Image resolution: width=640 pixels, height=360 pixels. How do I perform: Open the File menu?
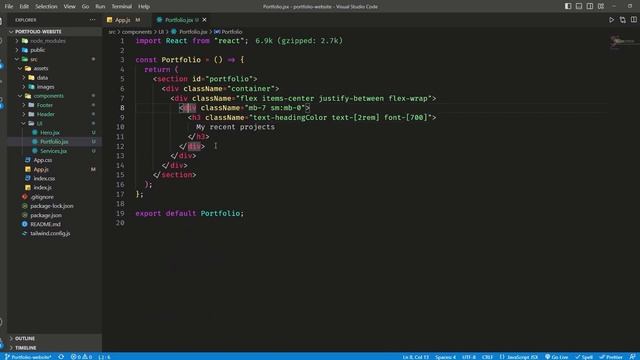coord(9,6)
